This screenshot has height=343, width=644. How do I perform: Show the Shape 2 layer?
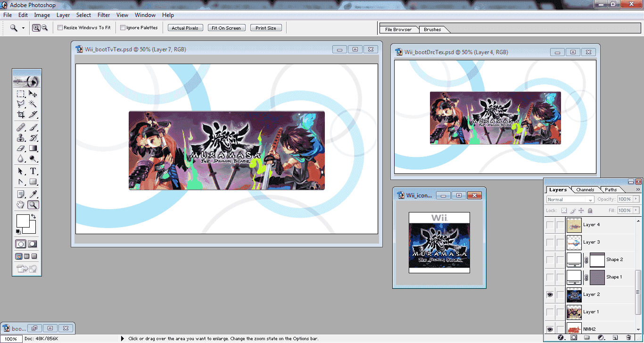550,260
